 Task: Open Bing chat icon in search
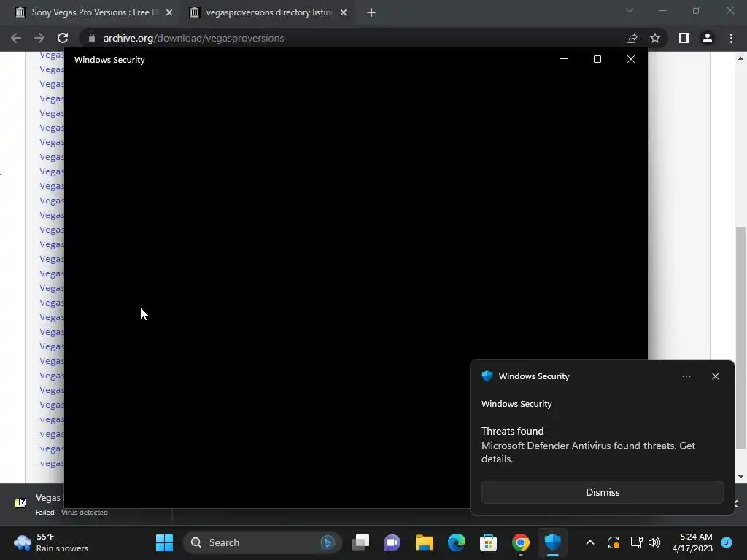[328, 542]
